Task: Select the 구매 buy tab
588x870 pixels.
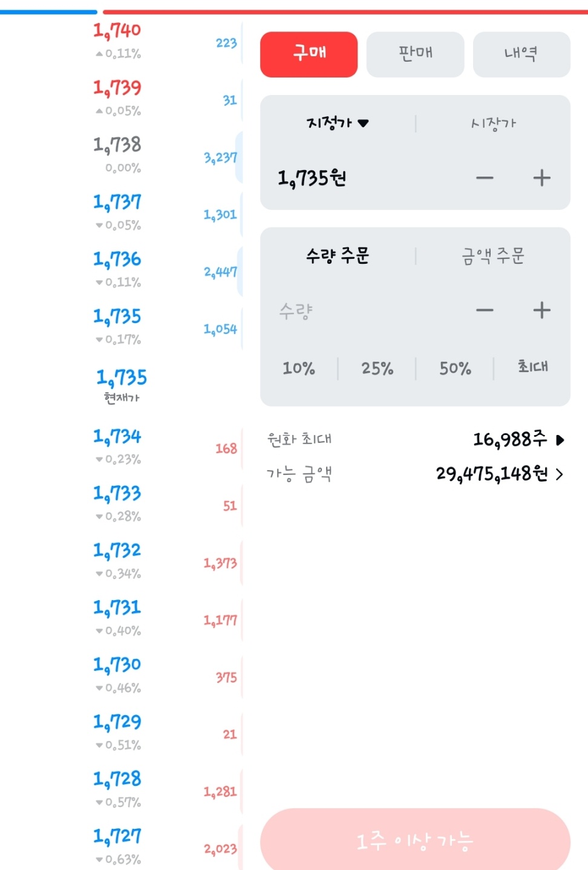Action: point(309,54)
